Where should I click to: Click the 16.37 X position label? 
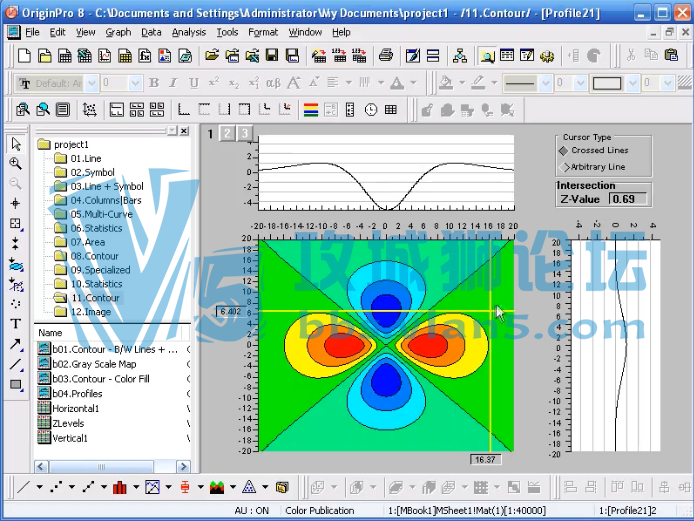pyautogui.click(x=485, y=459)
